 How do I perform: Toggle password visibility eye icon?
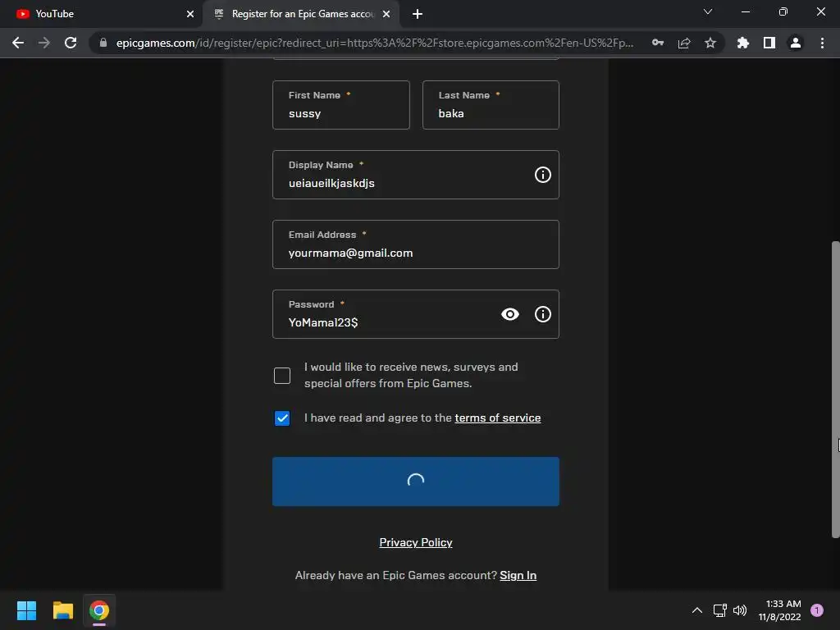tap(510, 314)
